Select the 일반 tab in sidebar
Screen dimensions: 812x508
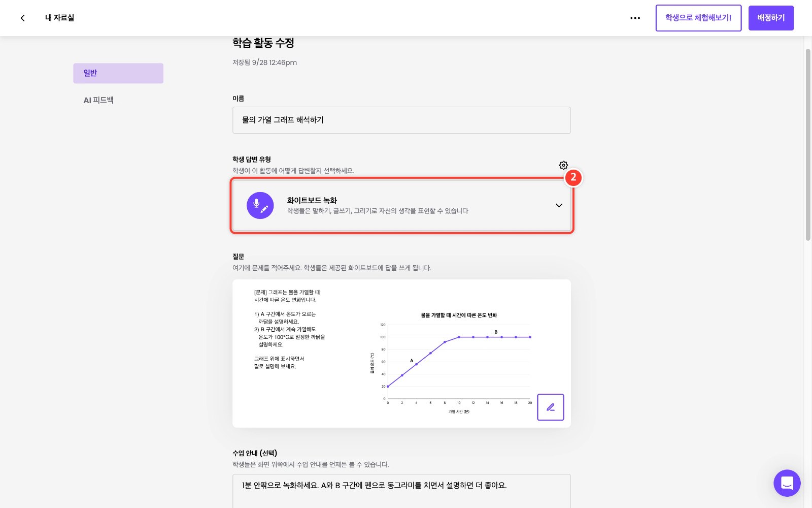click(118, 73)
